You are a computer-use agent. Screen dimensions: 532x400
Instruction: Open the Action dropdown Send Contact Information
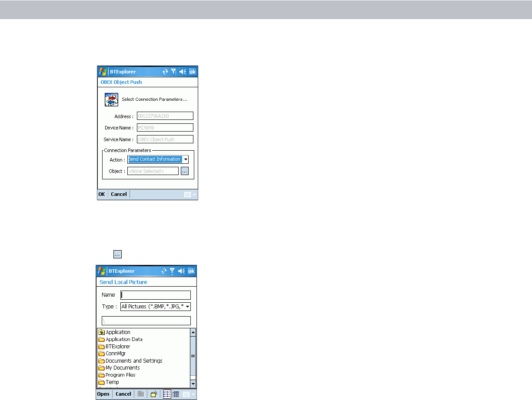click(158, 159)
